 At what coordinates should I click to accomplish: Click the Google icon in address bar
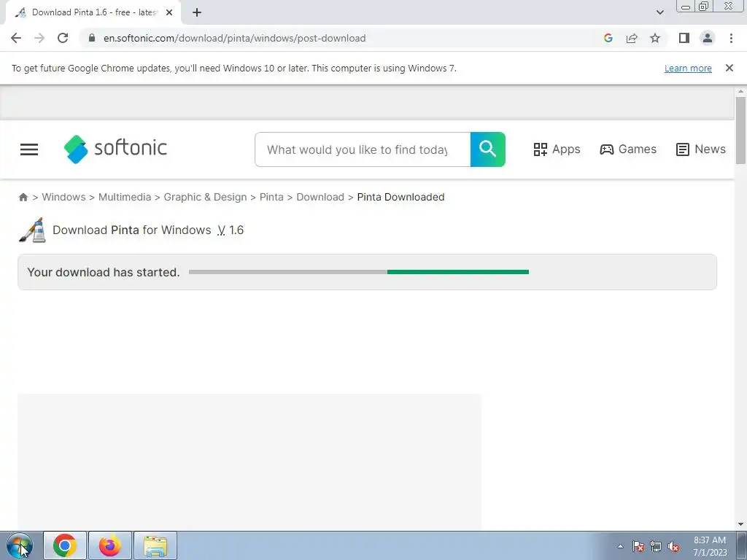tap(608, 38)
